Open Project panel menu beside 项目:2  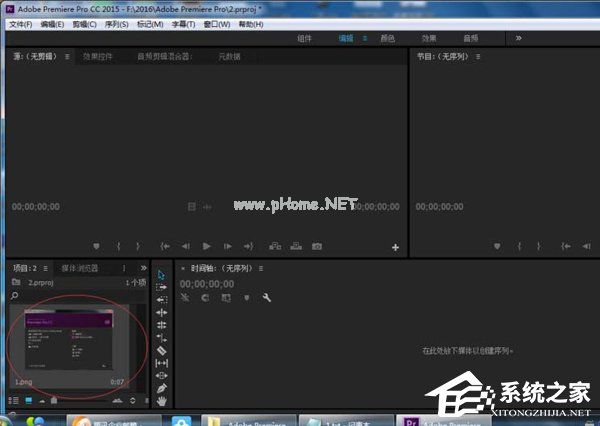point(46,269)
